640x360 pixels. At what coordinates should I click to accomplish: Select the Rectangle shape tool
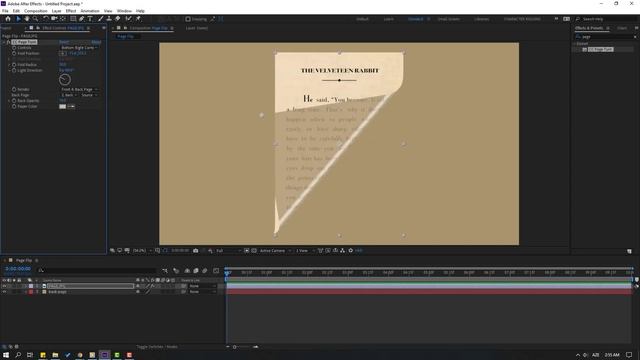pos(73,19)
